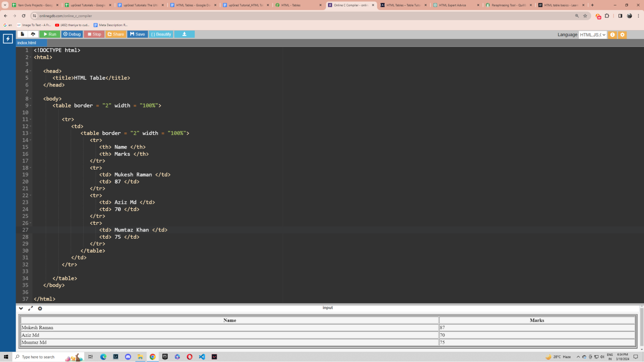Screen dimensions: 644x362
Task: Click the new file icon in toolbar
Action: click(22, 34)
